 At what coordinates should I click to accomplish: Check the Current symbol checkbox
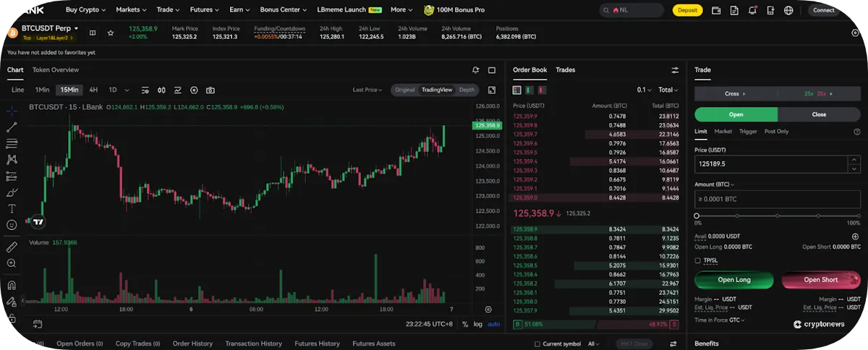point(537,343)
